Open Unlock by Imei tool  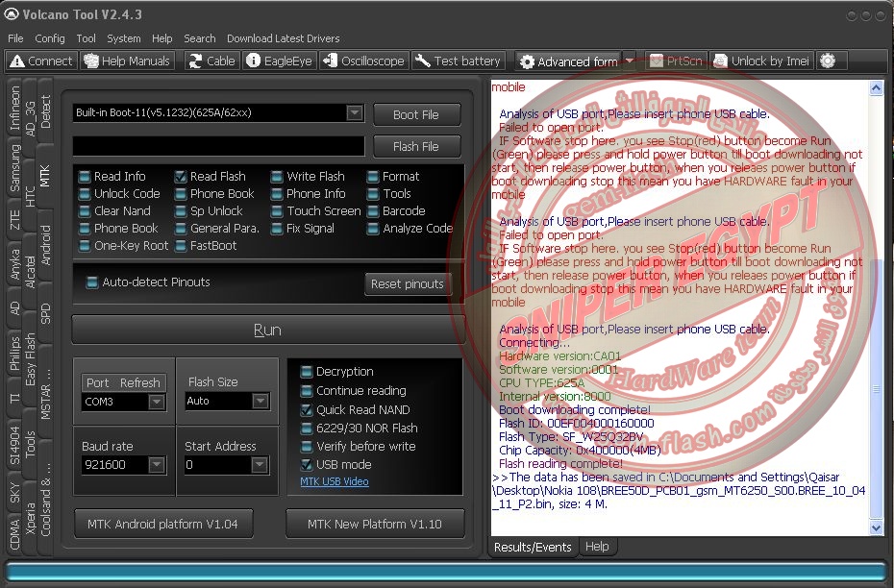(x=761, y=61)
